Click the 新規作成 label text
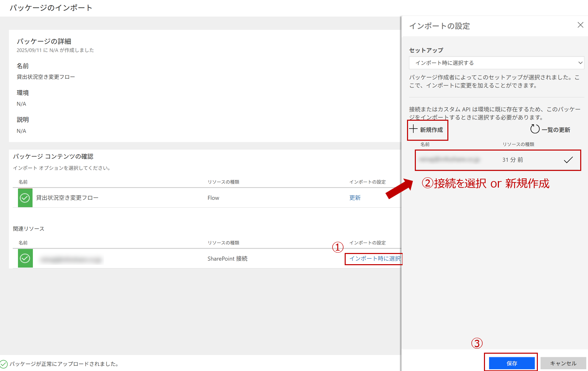 pos(431,130)
